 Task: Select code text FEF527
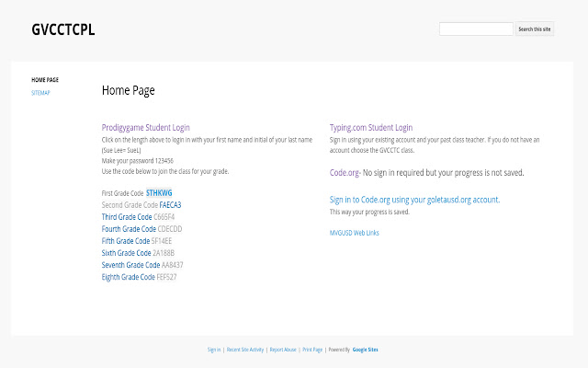(x=166, y=277)
